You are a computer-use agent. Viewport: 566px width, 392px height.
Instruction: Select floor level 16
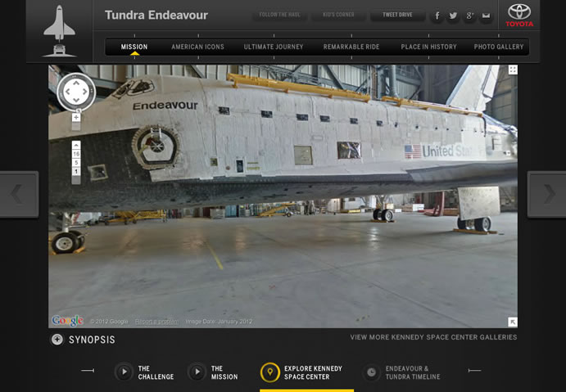(x=76, y=154)
